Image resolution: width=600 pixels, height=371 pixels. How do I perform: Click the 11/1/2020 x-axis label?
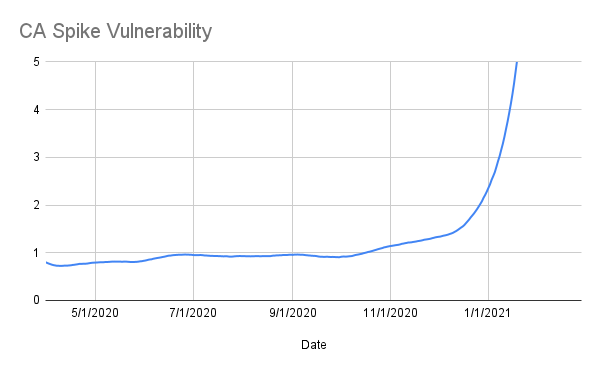390,313
